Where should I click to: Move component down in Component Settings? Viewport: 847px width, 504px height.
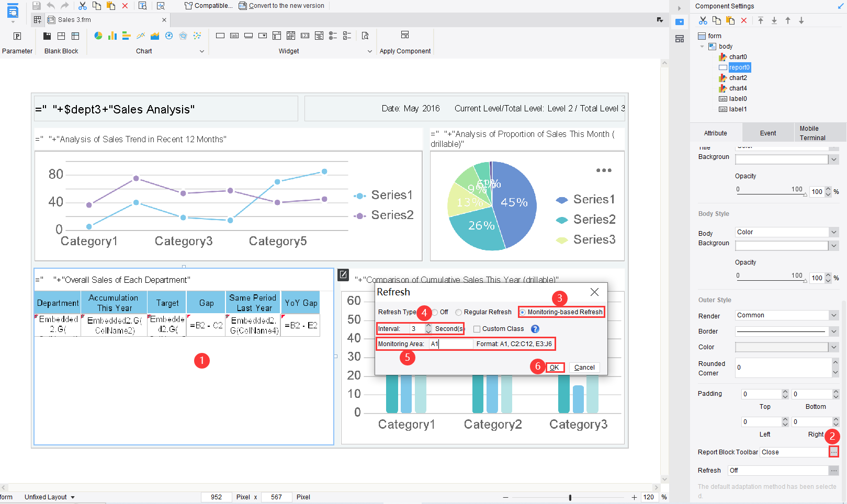(x=801, y=20)
